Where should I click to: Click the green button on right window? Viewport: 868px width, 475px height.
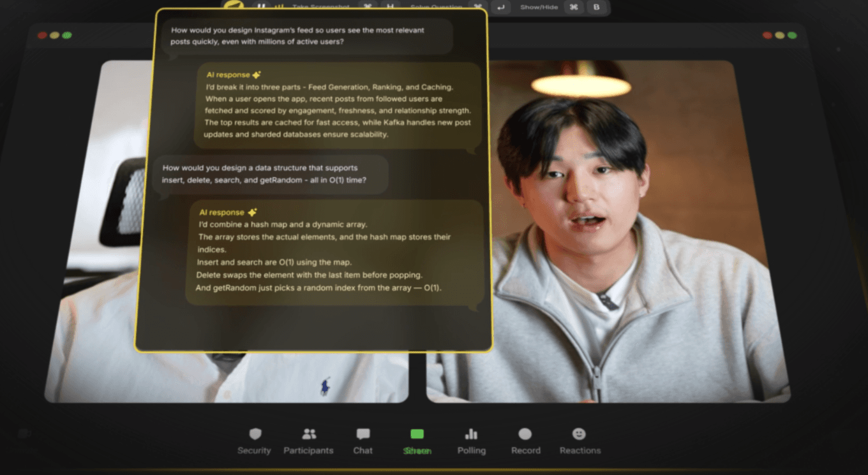point(792,35)
